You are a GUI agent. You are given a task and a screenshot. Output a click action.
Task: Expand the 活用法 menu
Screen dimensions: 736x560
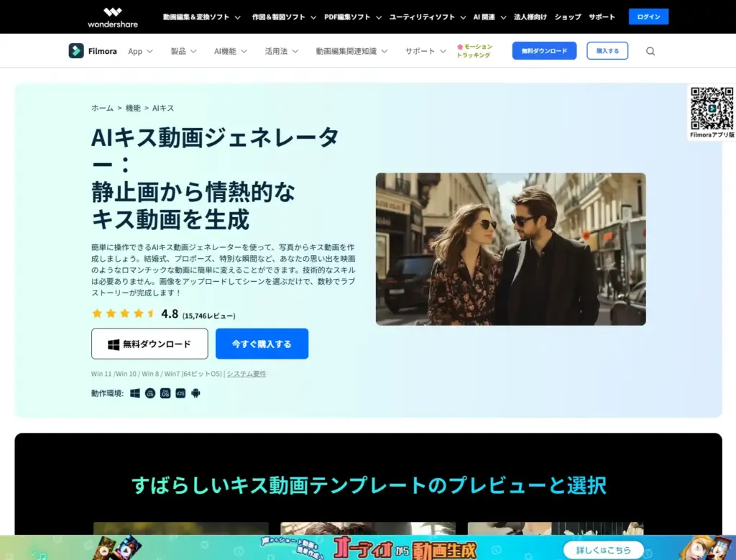[x=281, y=51]
